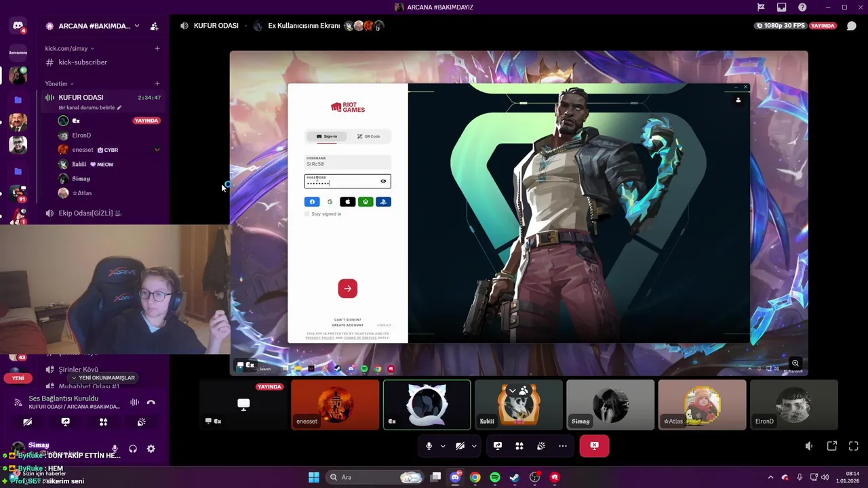Open the inbox icon in title bar
This screenshot has width=868, height=488.
(x=782, y=7)
